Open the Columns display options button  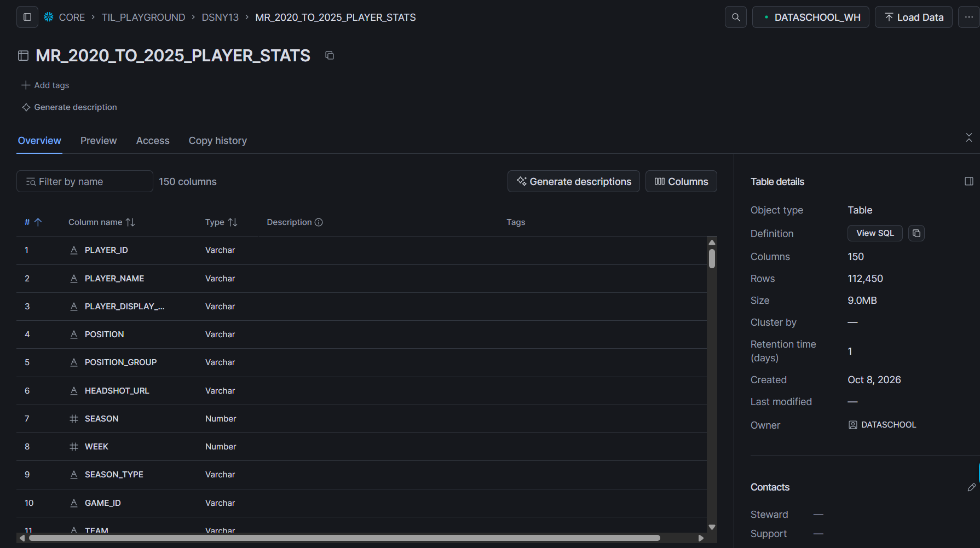[x=681, y=181]
